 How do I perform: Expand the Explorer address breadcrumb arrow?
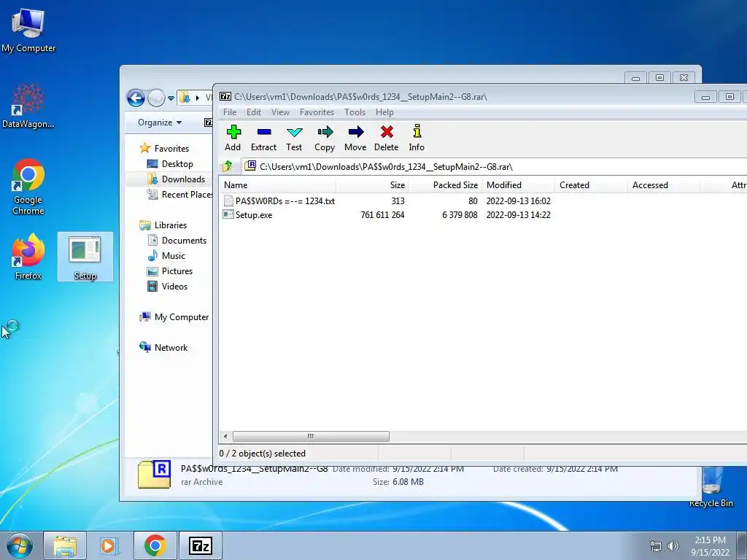[197, 98]
